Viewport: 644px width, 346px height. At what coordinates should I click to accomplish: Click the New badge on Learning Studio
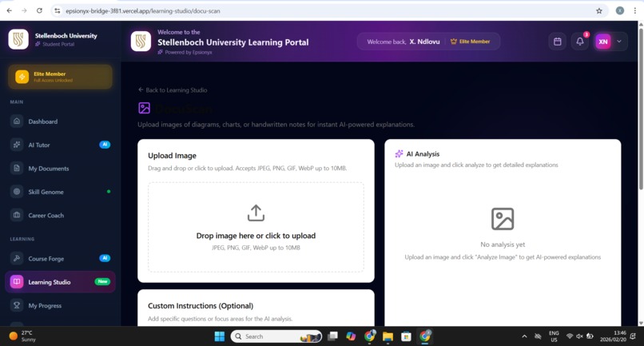tap(103, 281)
